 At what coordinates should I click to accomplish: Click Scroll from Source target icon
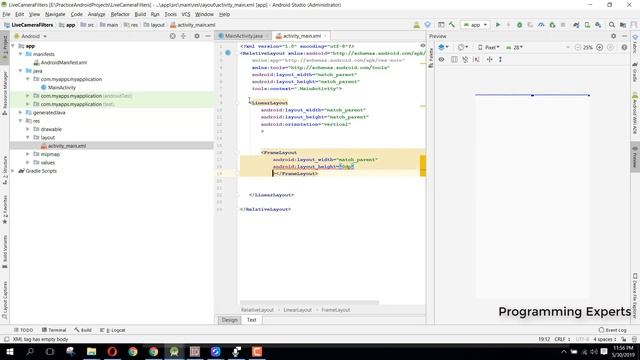point(173,36)
